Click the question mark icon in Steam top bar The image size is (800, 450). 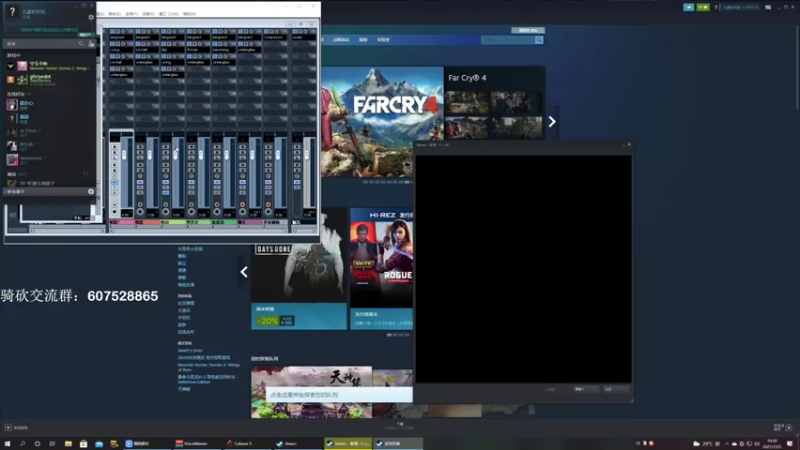pyautogui.click(x=716, y=7)
